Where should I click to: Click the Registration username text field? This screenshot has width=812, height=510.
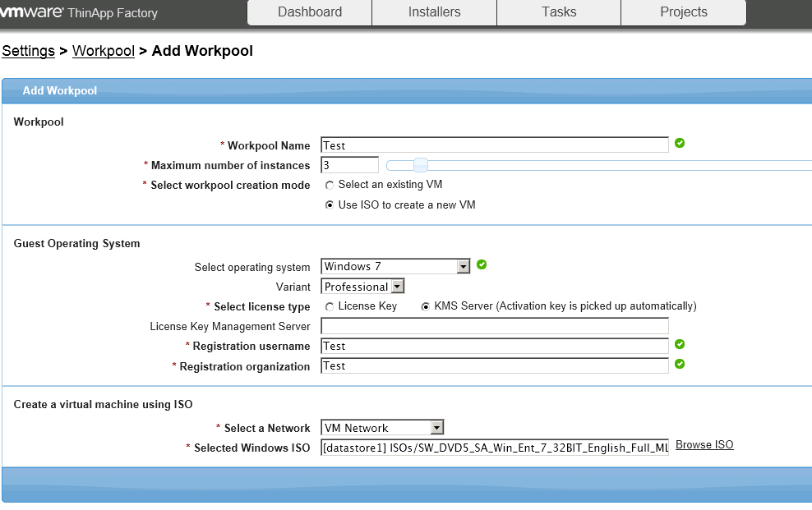coord(495,346)
